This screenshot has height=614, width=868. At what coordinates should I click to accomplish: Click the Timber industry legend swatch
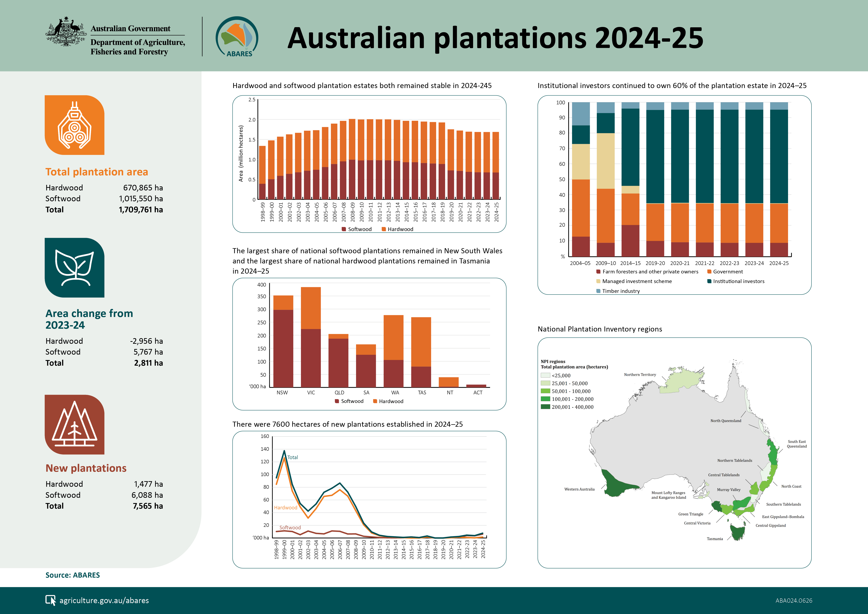[598, 291]
